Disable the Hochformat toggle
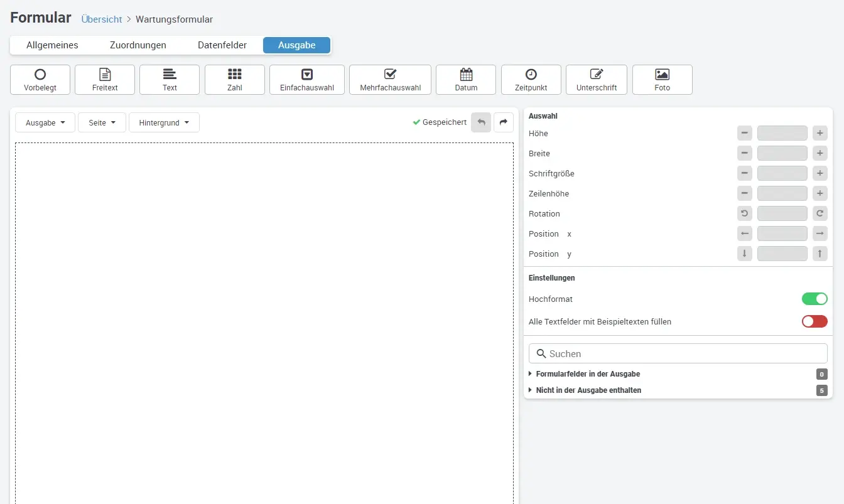This screenshot has width=844, height=504. point(814,299)
